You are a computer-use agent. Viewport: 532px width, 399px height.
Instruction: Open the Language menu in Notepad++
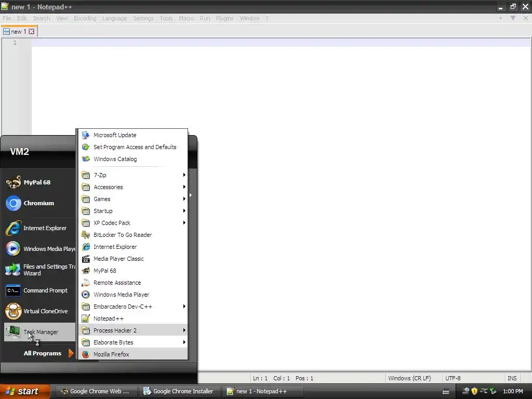tap(115, 18)
